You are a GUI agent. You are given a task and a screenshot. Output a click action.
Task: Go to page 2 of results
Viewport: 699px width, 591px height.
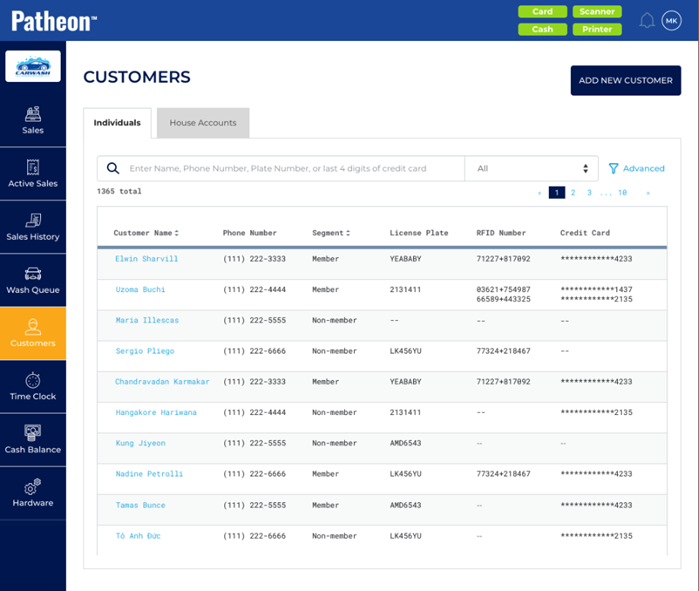574,193
